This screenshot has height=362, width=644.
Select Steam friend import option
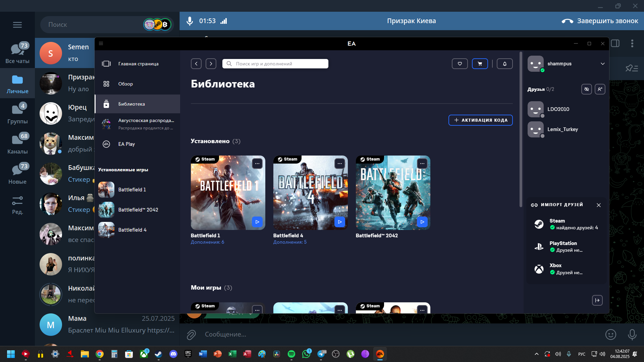pos(567,224)
